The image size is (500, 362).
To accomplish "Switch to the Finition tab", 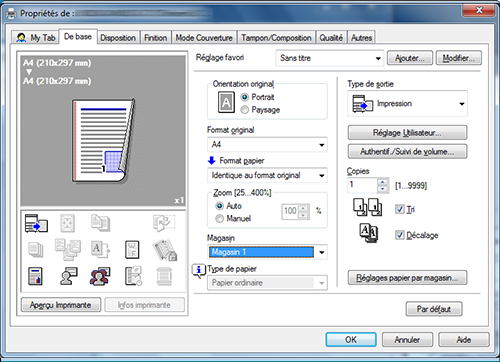I will coord(155,38).
